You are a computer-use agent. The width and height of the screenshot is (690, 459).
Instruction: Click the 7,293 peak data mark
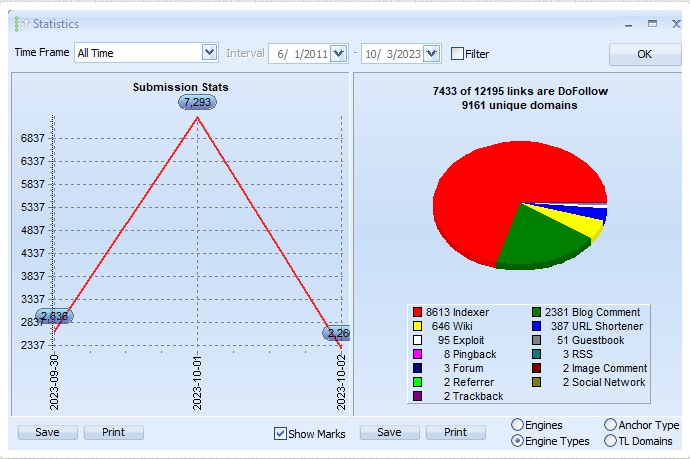[x=197, y=102]
